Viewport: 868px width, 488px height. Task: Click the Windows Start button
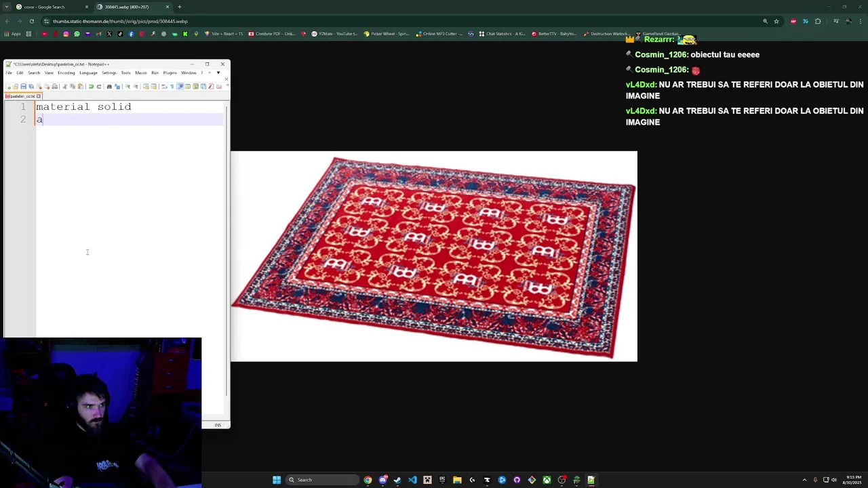(x=277, y=480)
